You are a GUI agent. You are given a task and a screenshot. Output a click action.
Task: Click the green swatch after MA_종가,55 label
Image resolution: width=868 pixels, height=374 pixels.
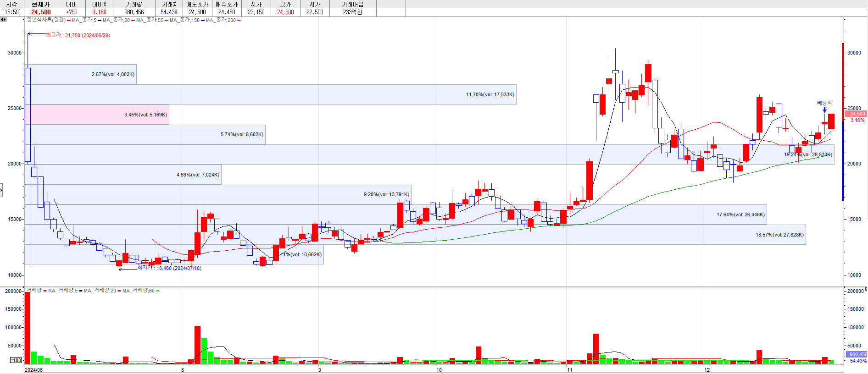(166, 20)
